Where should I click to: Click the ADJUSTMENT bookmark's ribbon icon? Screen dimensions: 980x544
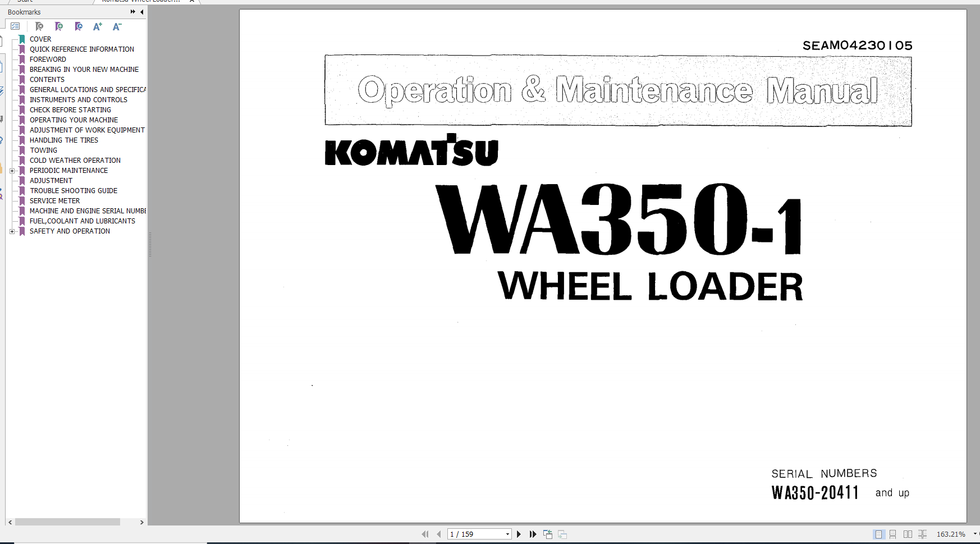coord(22,181)
